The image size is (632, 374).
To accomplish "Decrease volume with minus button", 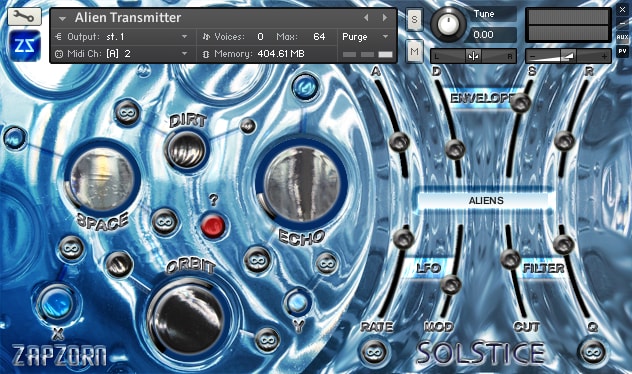I will (532, 56).
